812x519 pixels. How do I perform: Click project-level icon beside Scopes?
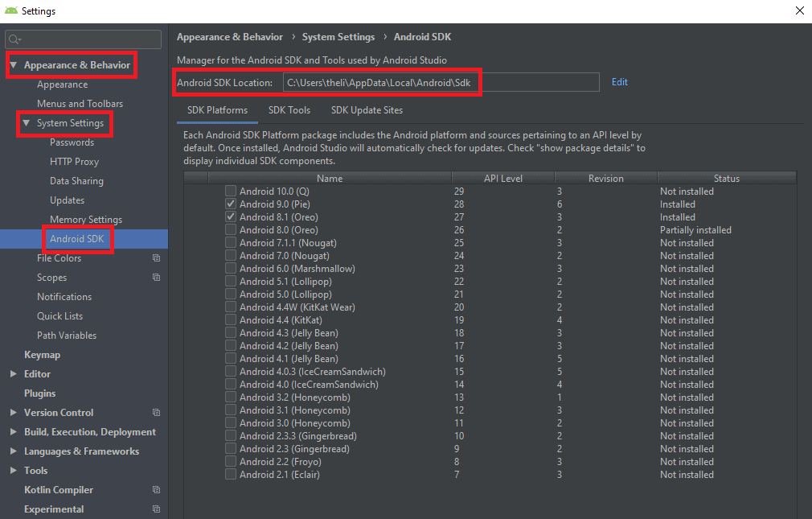(156, 278)
